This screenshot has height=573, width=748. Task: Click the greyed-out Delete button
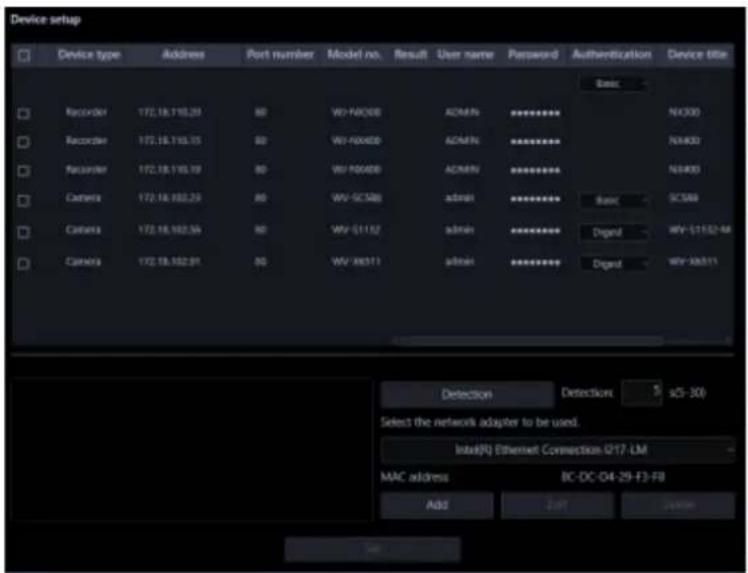click(678, 505)
